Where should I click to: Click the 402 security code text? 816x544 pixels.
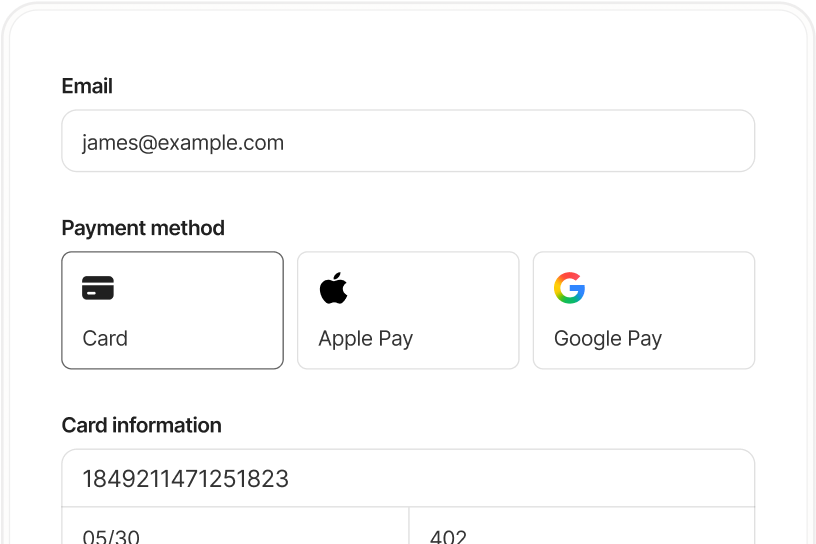[448, 536]
